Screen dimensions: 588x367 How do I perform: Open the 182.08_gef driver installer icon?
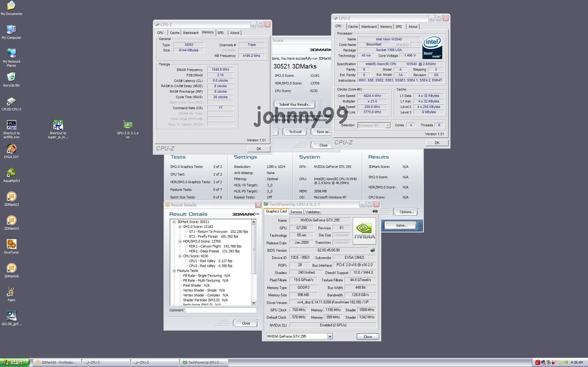point(11,318)
